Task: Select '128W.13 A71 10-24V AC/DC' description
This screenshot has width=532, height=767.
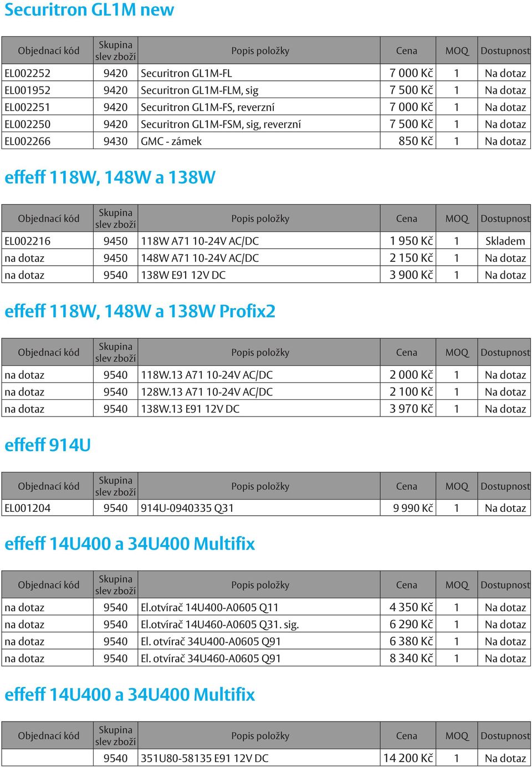Action: point(207,392)
